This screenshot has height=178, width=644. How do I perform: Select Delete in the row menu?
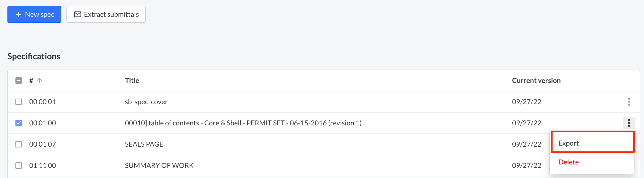[x=568, y=162]
